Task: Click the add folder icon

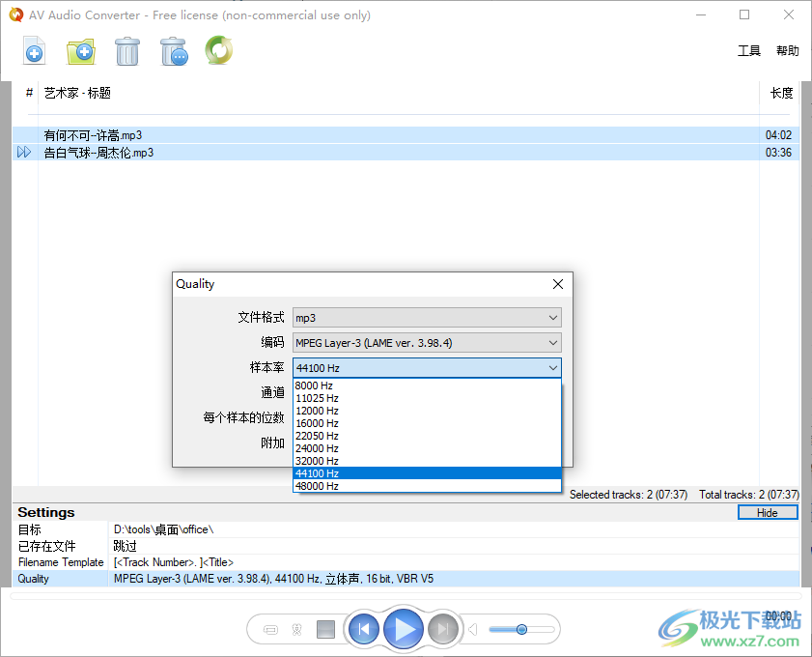Action: tap(81, 51)
